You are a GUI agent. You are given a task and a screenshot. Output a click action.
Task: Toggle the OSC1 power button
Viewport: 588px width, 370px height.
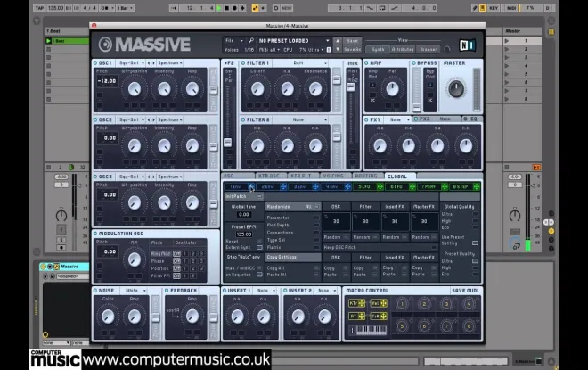point(95,63)
